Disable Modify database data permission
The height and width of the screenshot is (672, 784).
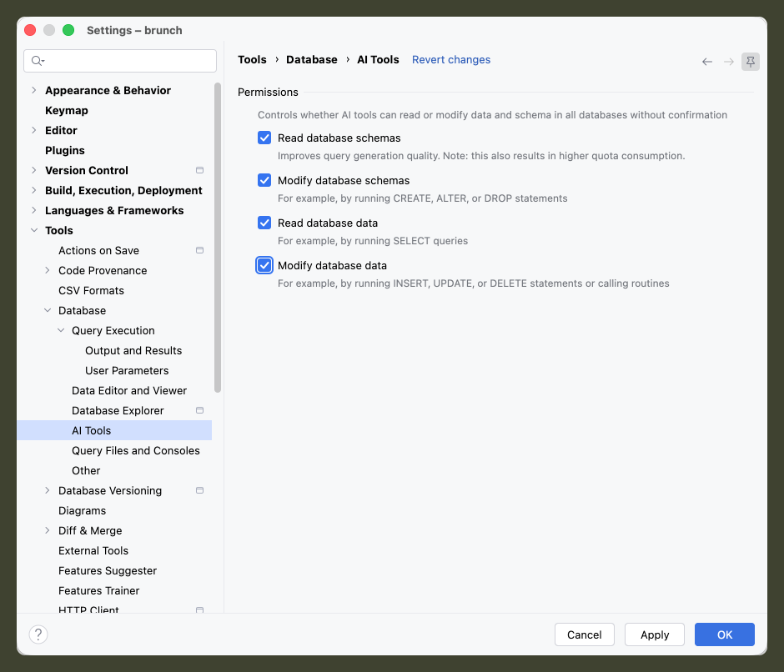[264, 265]
